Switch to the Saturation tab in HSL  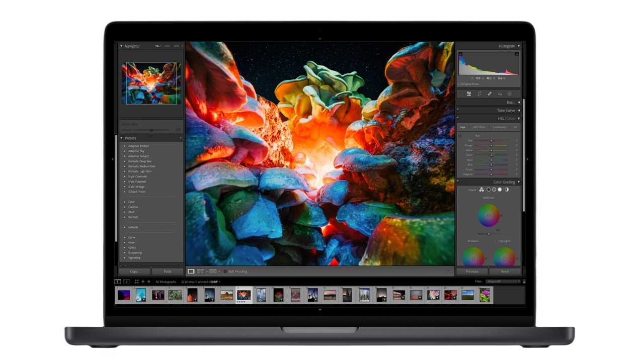[x=479, y=127]
